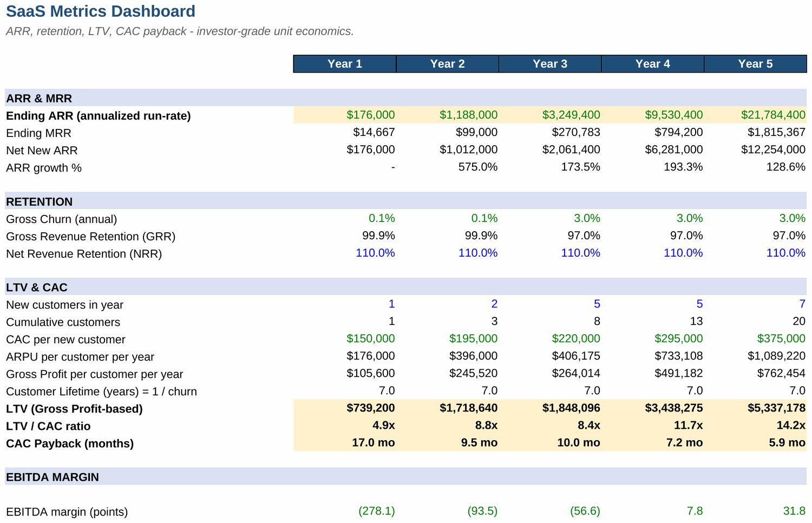Select the Year 5 column header
This screenshot has height=523, width=812.
[756, 64]
